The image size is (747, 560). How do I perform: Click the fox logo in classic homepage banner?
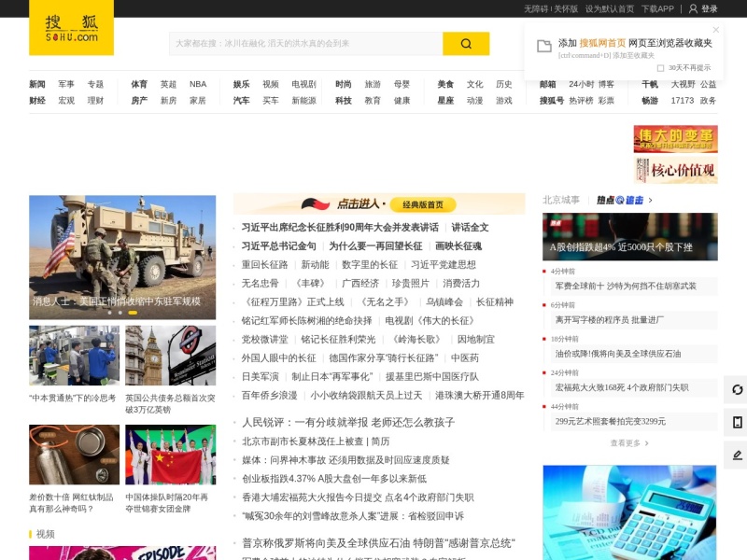pyautogui.click(x=315, y=204)
